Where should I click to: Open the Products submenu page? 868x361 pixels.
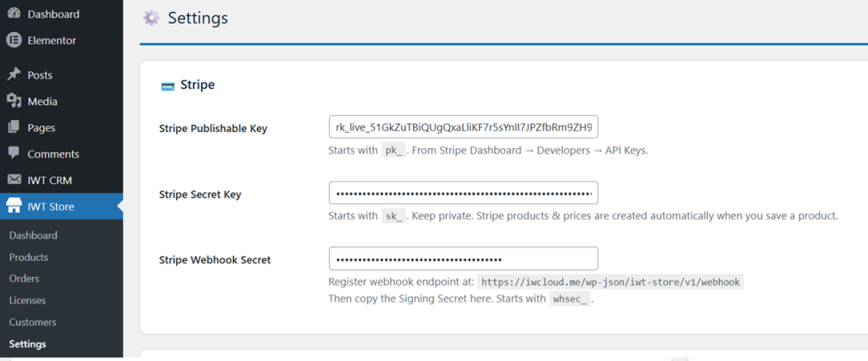pyautogui.click(x=28, y=257)
